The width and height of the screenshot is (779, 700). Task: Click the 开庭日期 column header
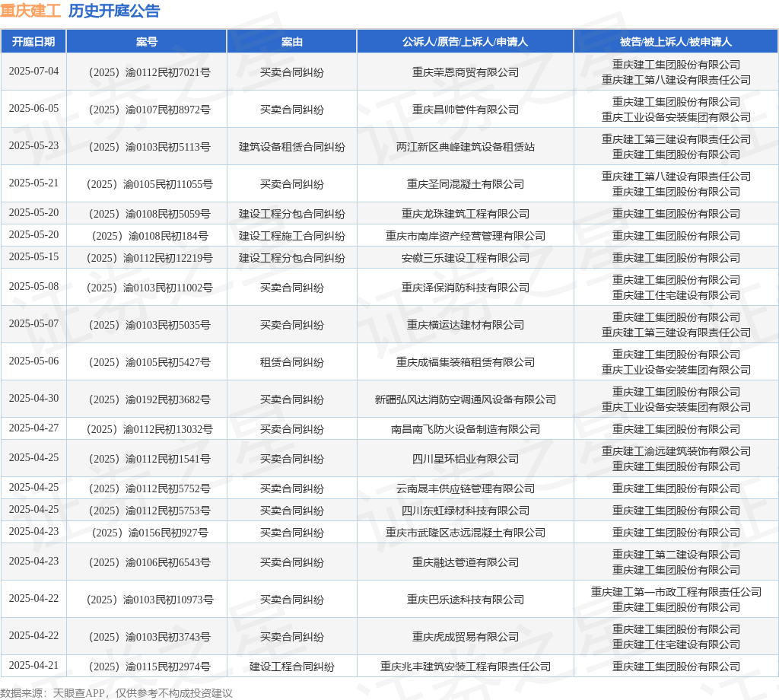(33, 42)
